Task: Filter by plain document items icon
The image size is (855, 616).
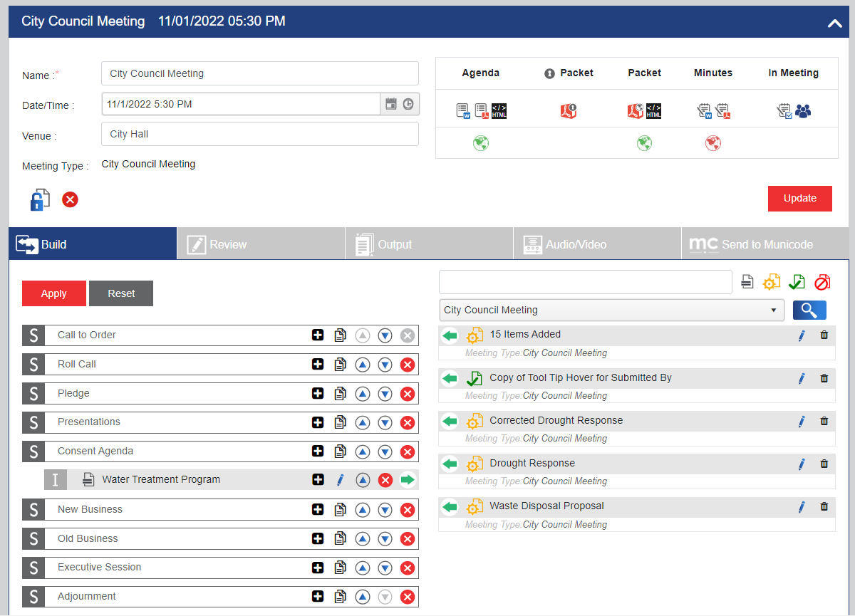Action: coord(747,282)
